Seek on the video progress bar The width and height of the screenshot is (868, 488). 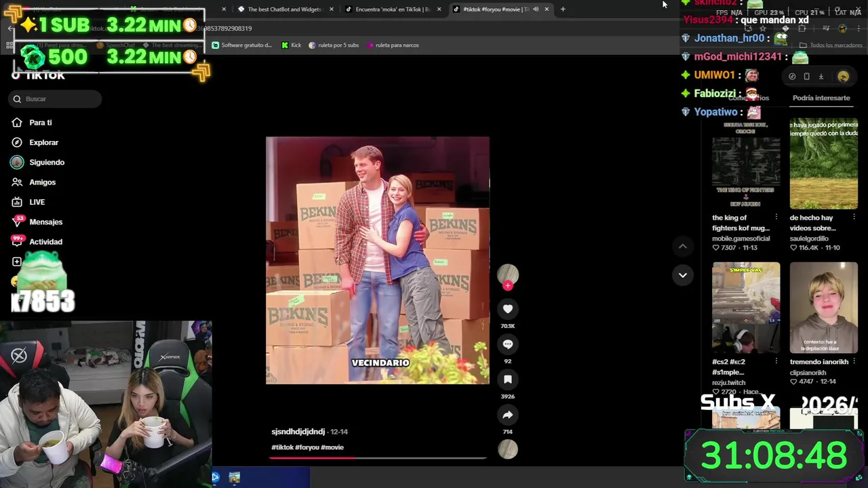378,458
